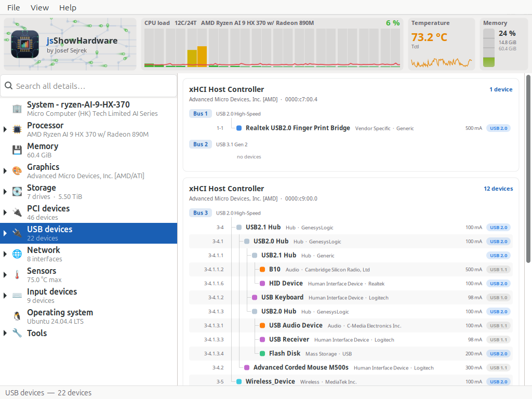Click USB Audio Device orange square icon
Viewport: 532px width, 399px height.
262,325
